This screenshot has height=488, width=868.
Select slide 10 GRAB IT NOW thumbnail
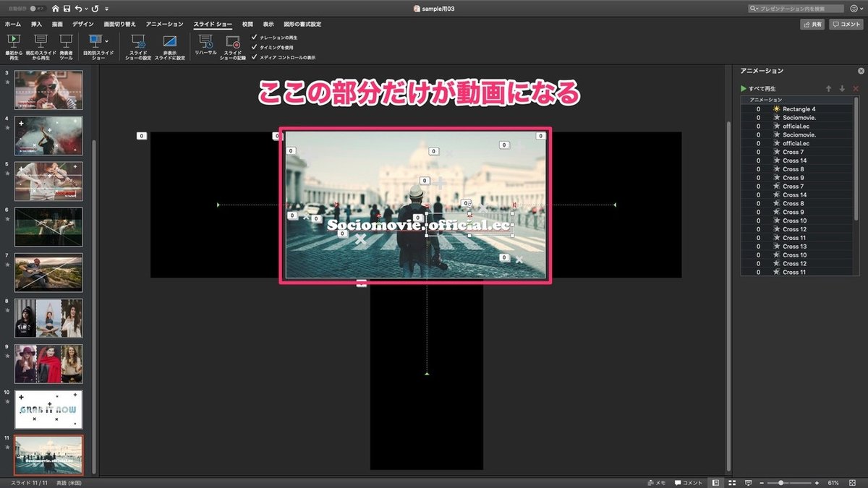pyautogui.click(x=48, y=410)
